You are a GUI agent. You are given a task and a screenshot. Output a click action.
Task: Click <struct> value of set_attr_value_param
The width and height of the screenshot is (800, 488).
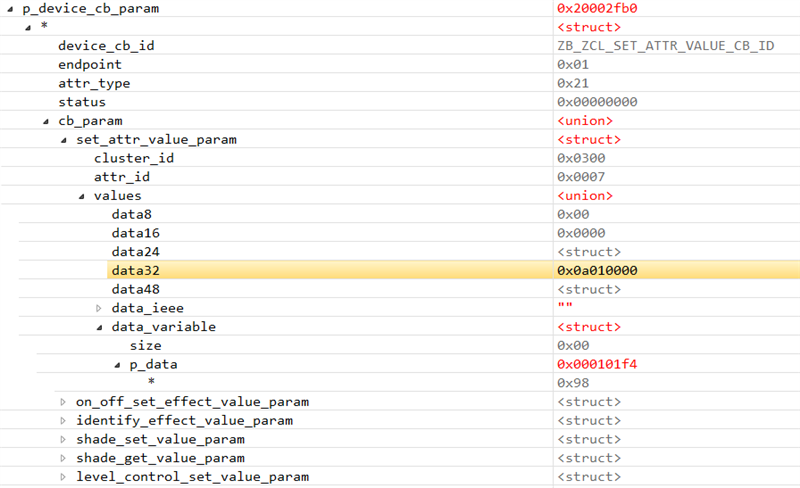coord(589,140)
